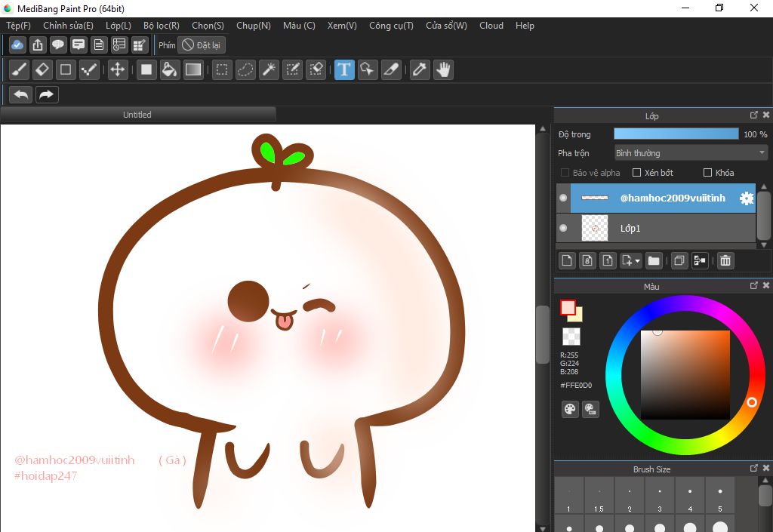Adjust the Độ trong opacity slider

[x=676, y=134]
